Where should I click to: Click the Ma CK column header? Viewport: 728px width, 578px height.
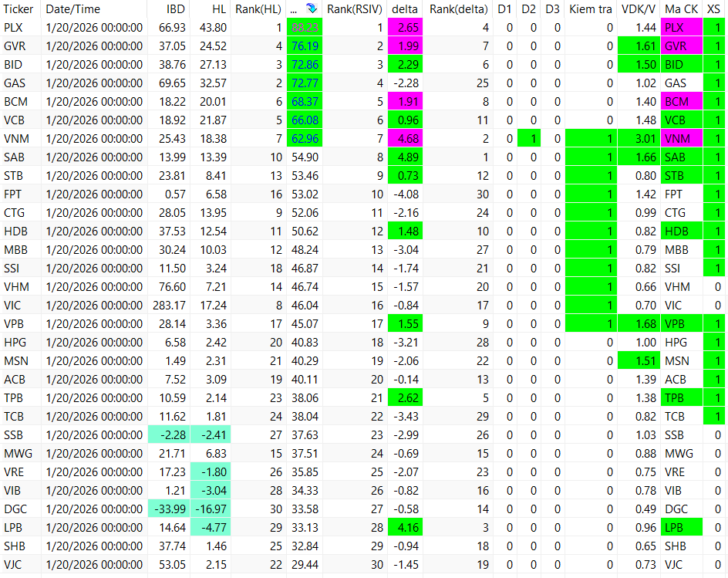pos(682,8)
